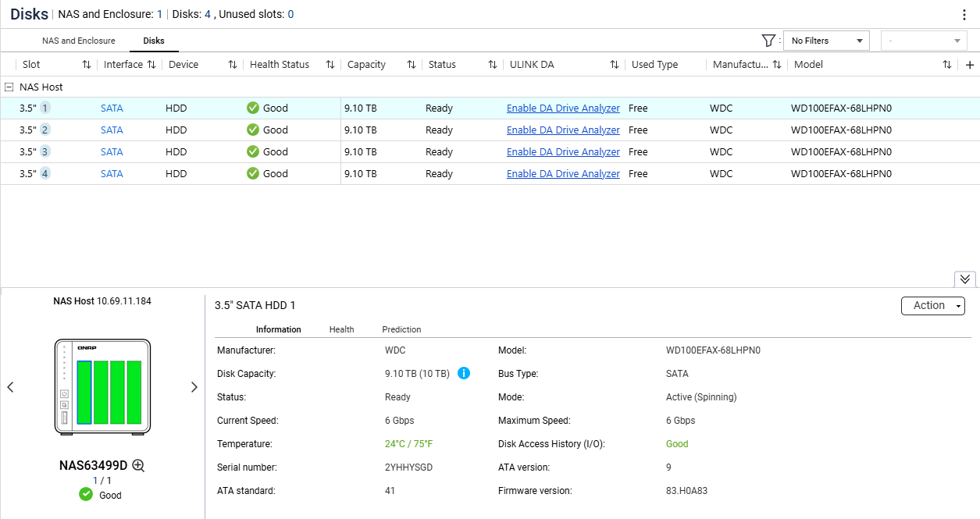The width and height of the screenshot is (980, 519).
Task: Open the three-dot more options menu
Action: 964,15
